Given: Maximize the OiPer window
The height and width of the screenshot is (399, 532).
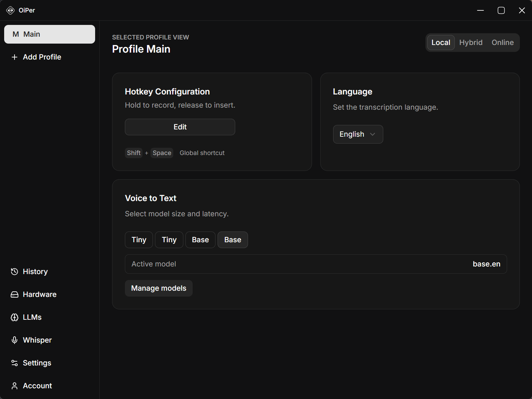Looking at the screenshot, I should click(501, 10).
